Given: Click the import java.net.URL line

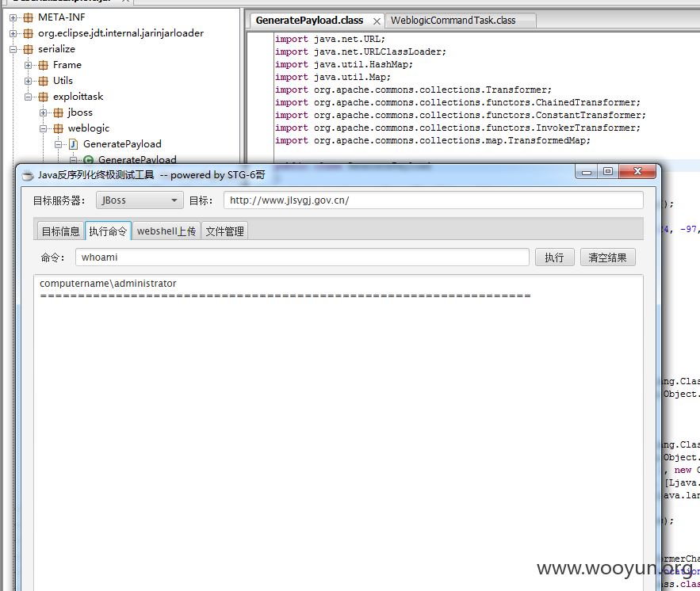Looking at the screenshot, I should click(330, 40).
